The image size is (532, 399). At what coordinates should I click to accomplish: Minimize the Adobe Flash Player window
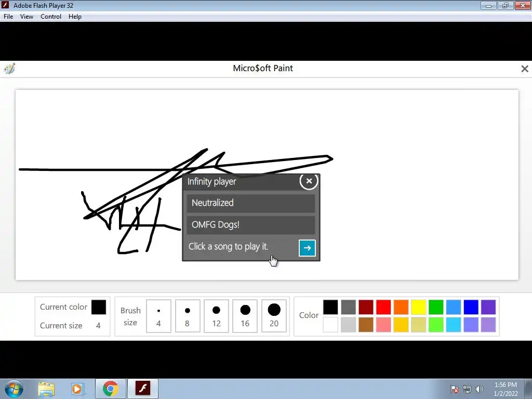[488, 5]
